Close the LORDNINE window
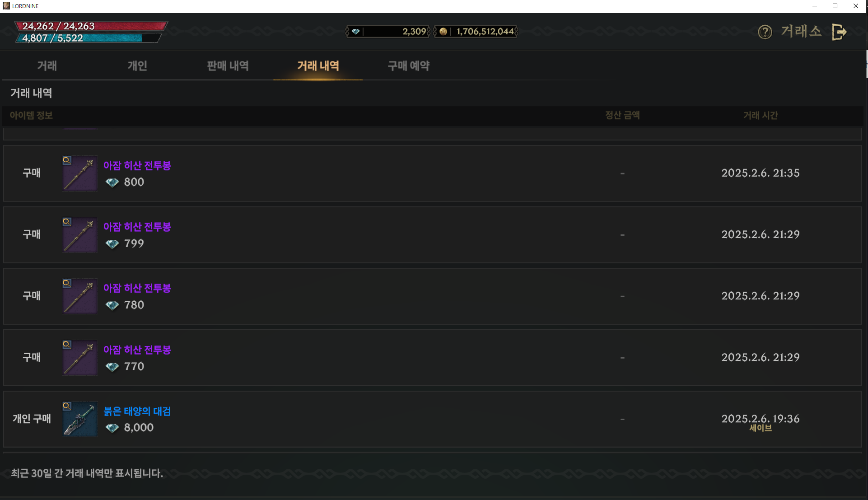Viewport: 868px width, 500px height. [x=856, y=6]
